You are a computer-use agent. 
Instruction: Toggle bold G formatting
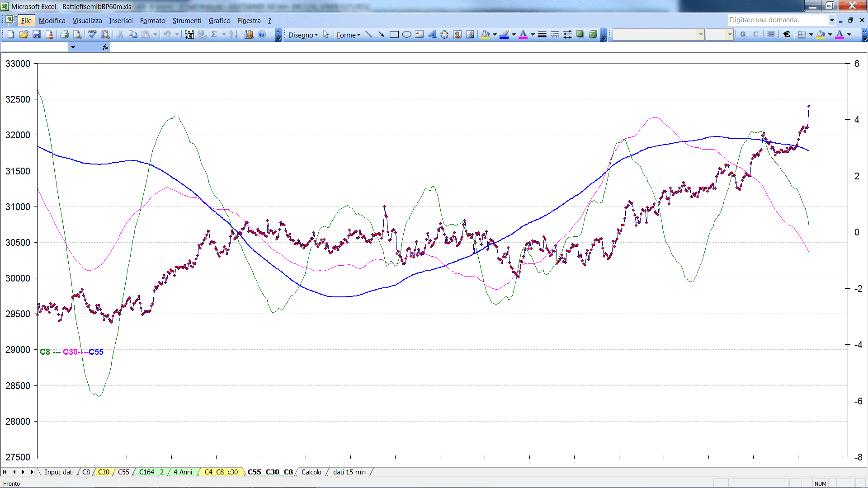pyautogui.click(x=743, y=34)
